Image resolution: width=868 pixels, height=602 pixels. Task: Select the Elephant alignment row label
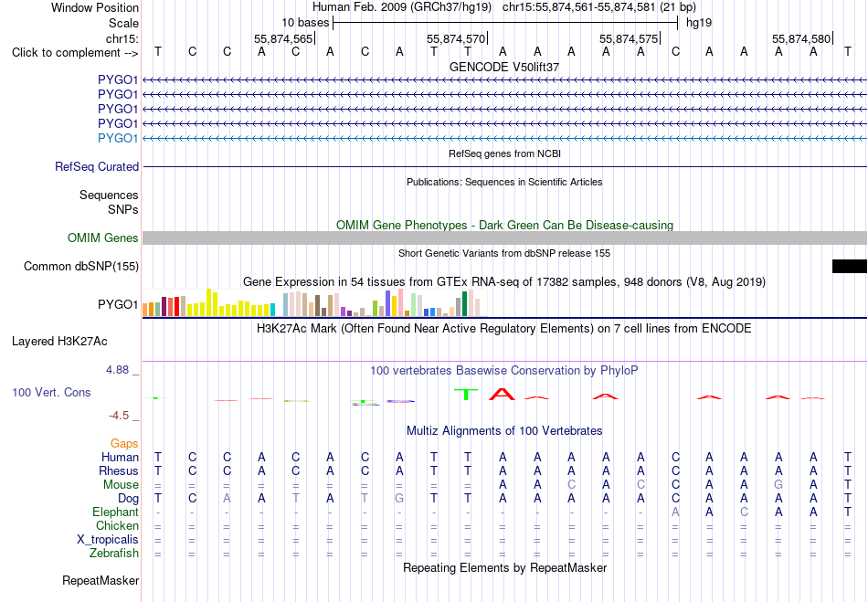[x=116, y=512]
